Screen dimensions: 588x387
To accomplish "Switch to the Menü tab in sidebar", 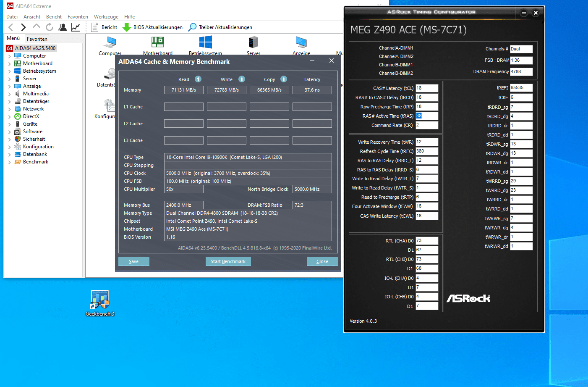I will coord(13,38).
